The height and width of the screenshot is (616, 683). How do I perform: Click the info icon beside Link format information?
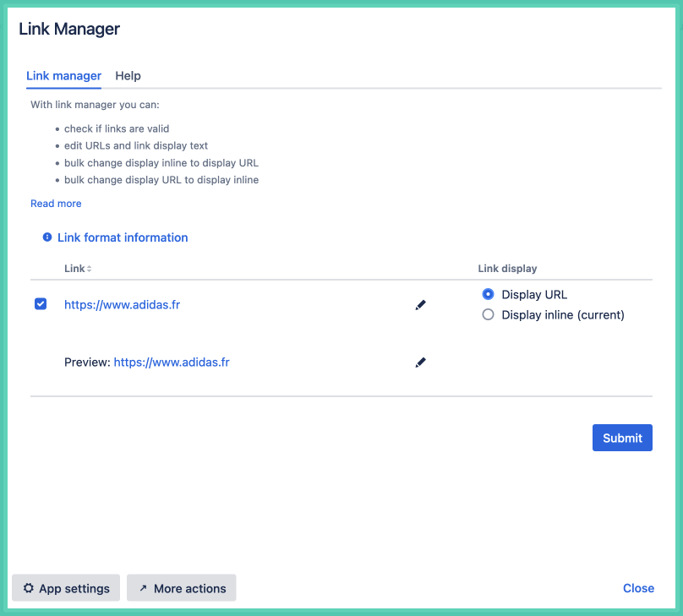click(47, 237)
